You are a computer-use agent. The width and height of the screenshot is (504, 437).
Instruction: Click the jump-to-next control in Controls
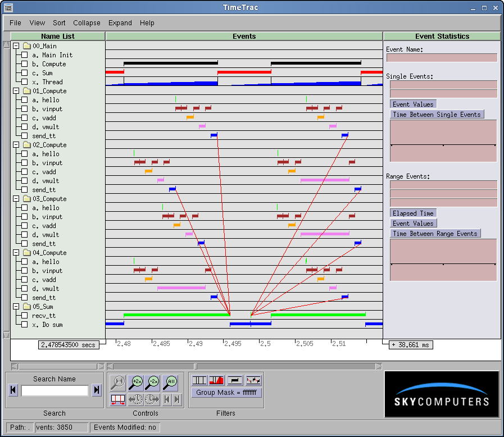coord(177,399)
